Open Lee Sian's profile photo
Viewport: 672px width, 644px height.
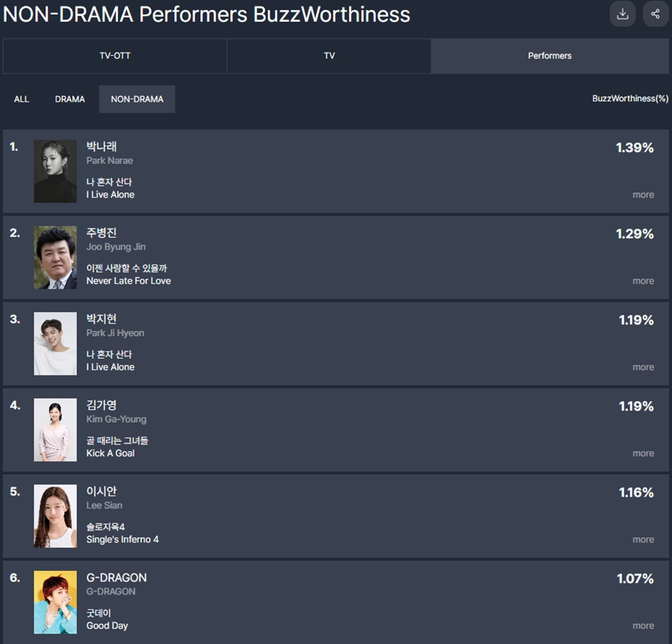[55, 516]
